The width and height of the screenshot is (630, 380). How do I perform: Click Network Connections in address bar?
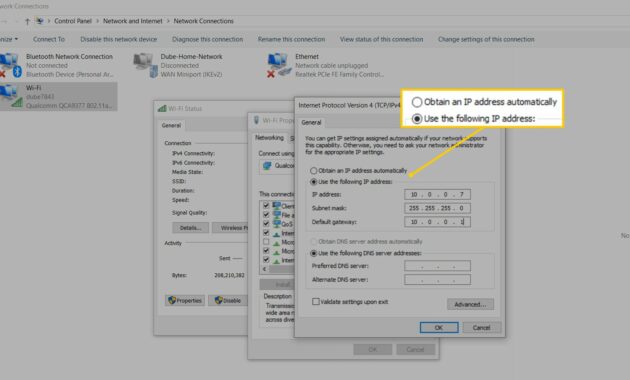[x=203, y=21]
